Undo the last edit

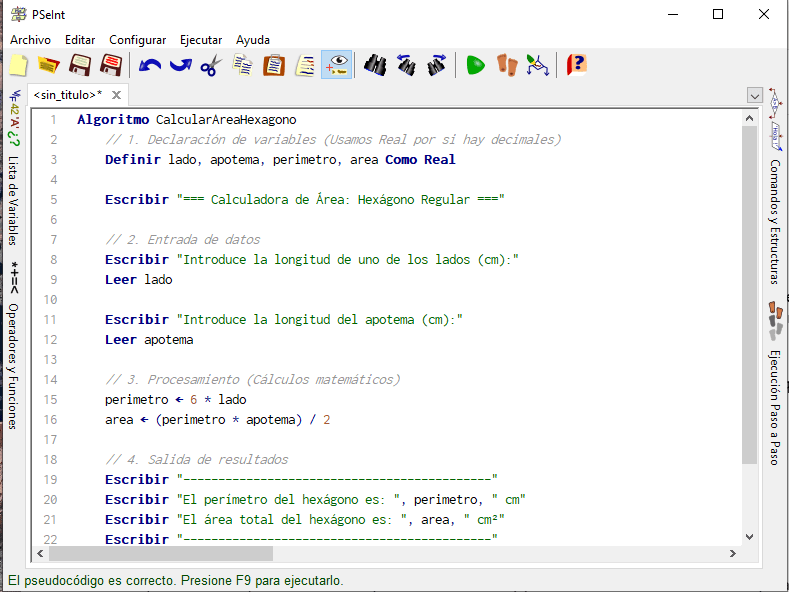[150, 66]
